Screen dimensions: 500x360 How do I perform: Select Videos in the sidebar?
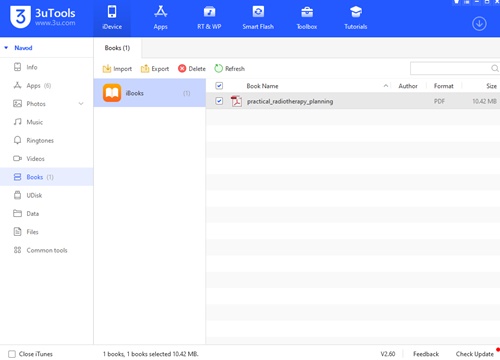[47, 159]
